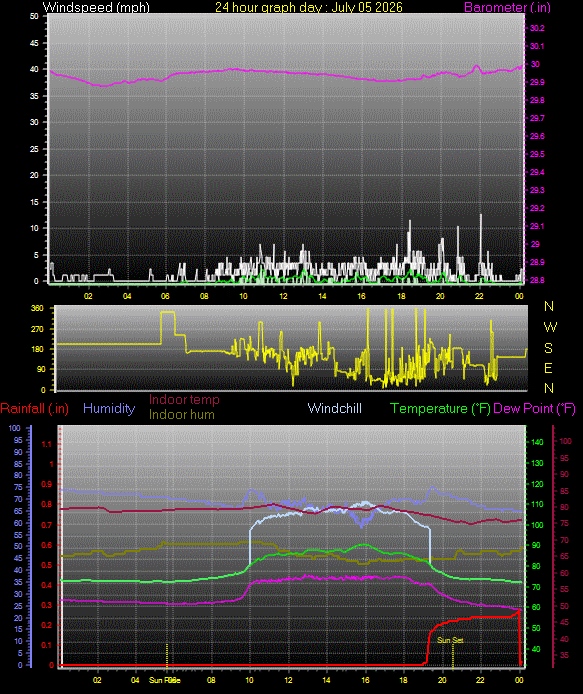Select the Rainfall (.in) legend label
This screenshot has height=694, width=583.
(35, 408)
